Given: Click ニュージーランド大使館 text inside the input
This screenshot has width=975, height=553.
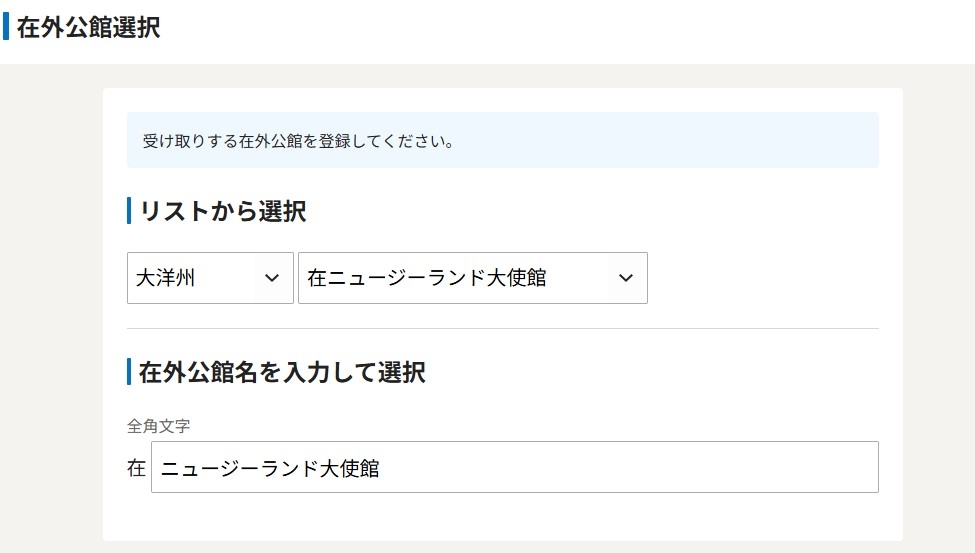Looking at the screenshot, I should tap(270, 468).
